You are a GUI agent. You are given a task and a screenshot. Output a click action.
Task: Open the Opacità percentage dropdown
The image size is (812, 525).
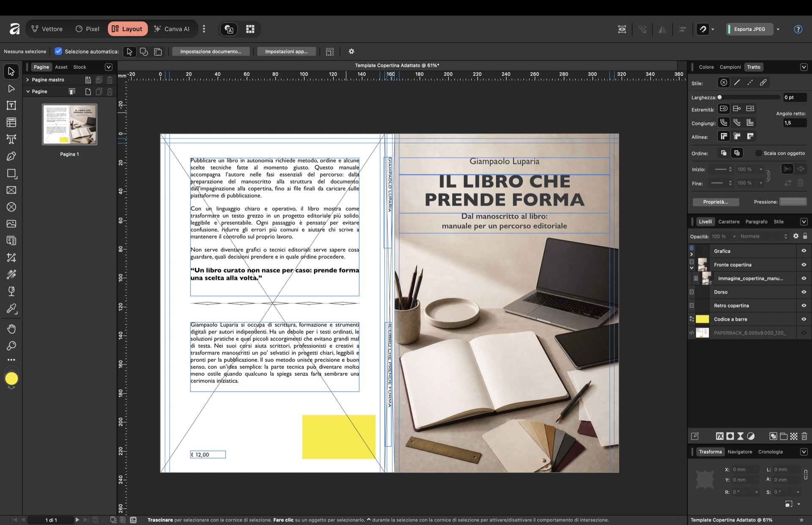click(x=734, y=236)
